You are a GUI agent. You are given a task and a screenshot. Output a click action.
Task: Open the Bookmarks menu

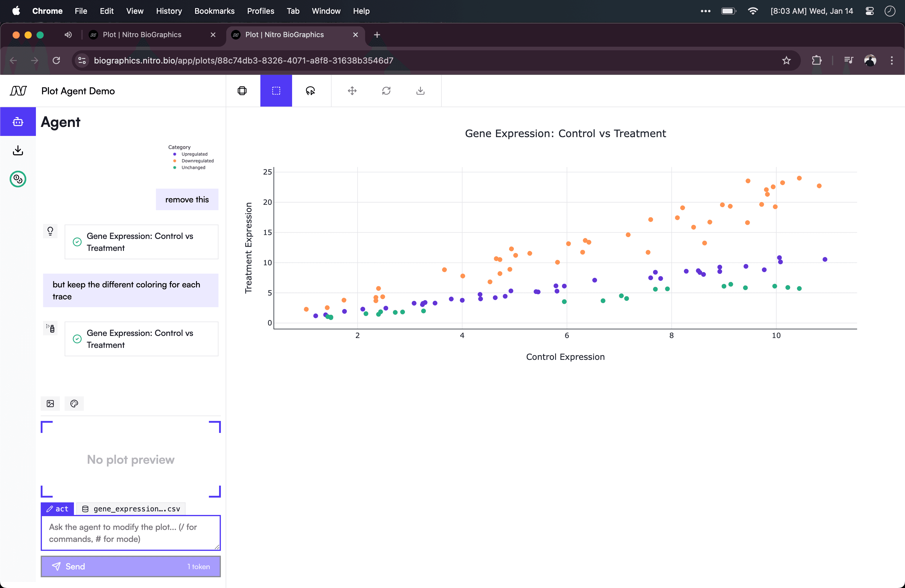pyautogui.click(x=214, y=11)
